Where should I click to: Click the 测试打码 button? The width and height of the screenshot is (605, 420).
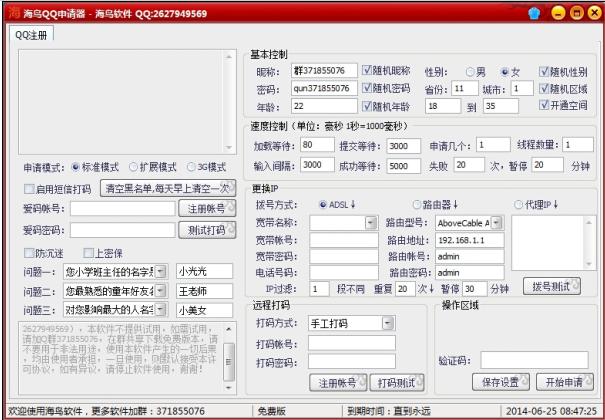click(207, 230)
